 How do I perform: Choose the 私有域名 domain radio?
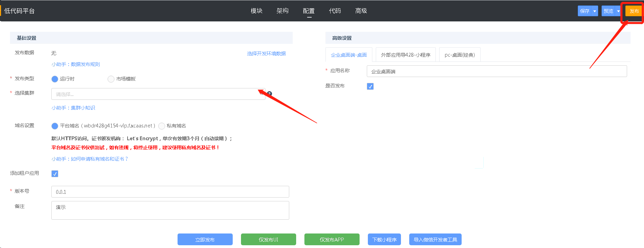(162, 126)
